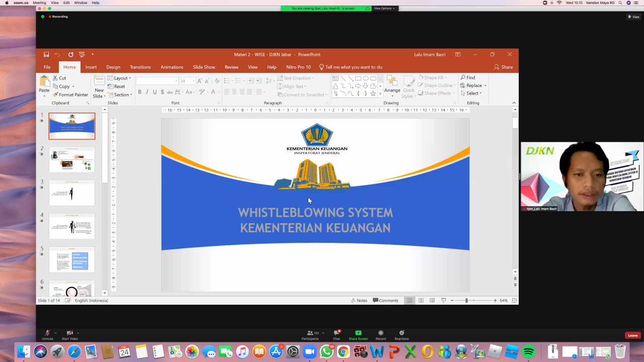The height and width of the screenshot is (362, 644).
Task: Toggle Start Video in Zoom toolbar
Action: (69, 335)
